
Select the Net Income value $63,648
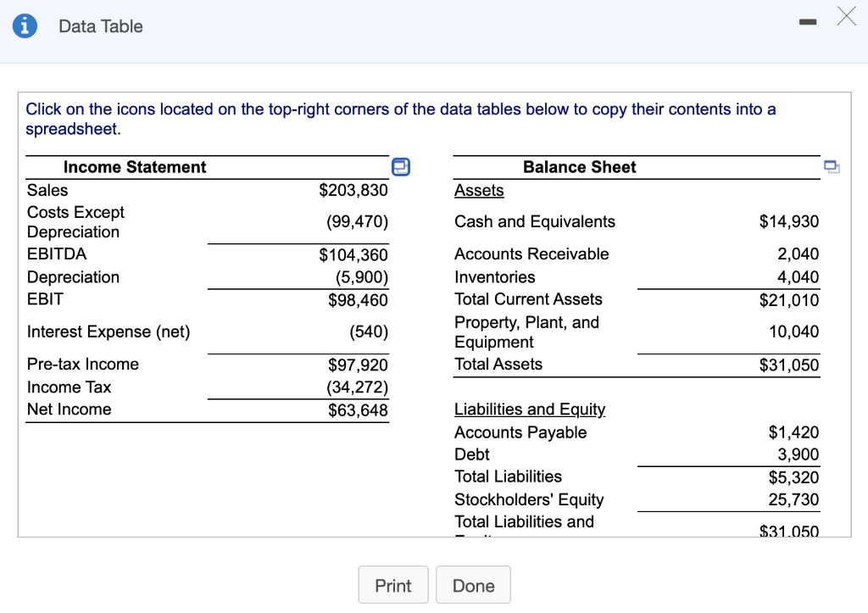358,410
